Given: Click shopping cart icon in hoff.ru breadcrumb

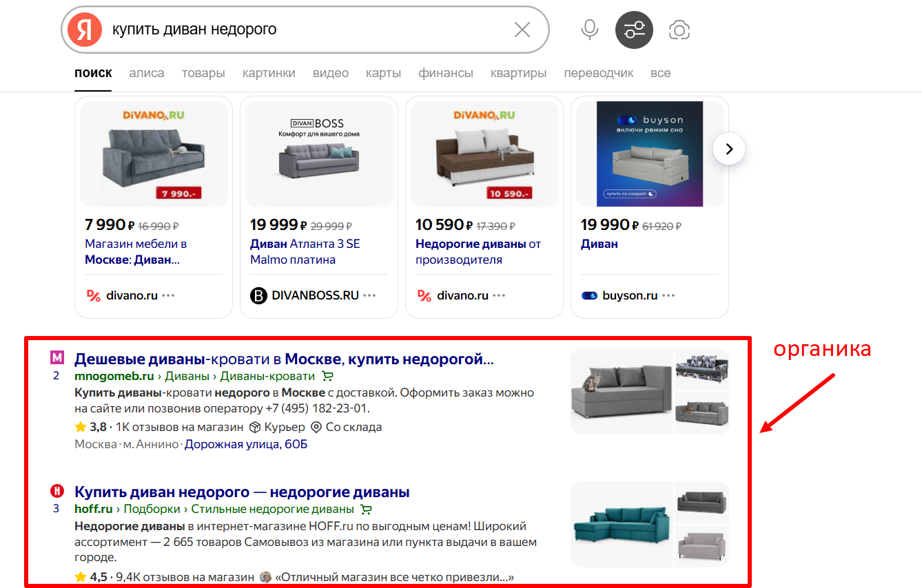Looking at the screenshot, I should click(x=367, y=510).
